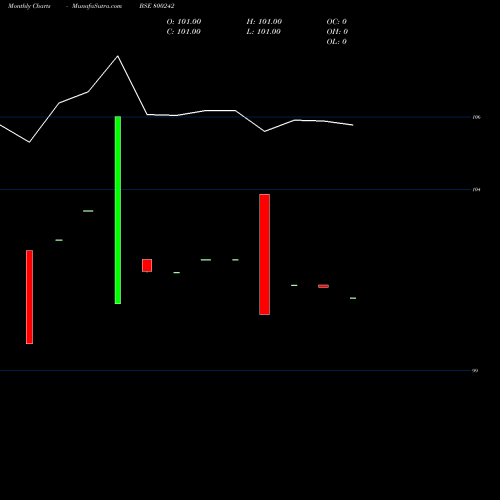Click the '99' price axis label
This screenshot has width=500, height=500.
475,370
